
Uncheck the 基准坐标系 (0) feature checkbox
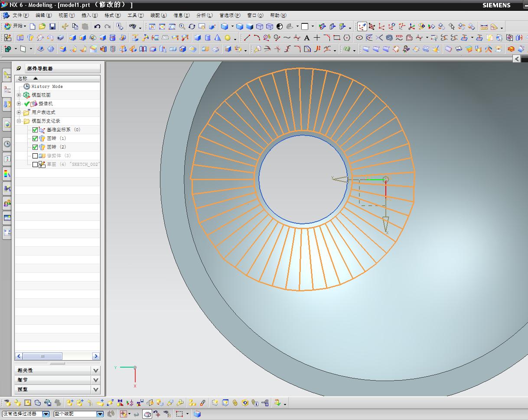(35, 130)
